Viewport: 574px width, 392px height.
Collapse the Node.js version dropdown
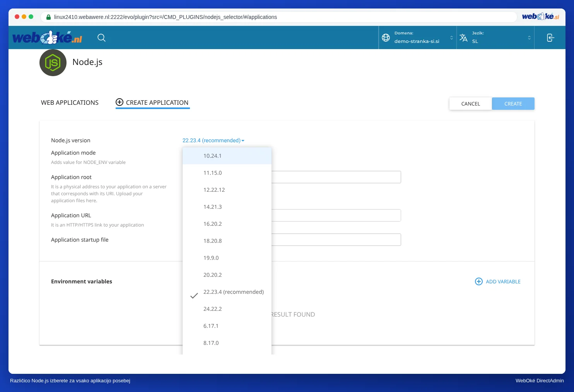click(x=214, y=140)
